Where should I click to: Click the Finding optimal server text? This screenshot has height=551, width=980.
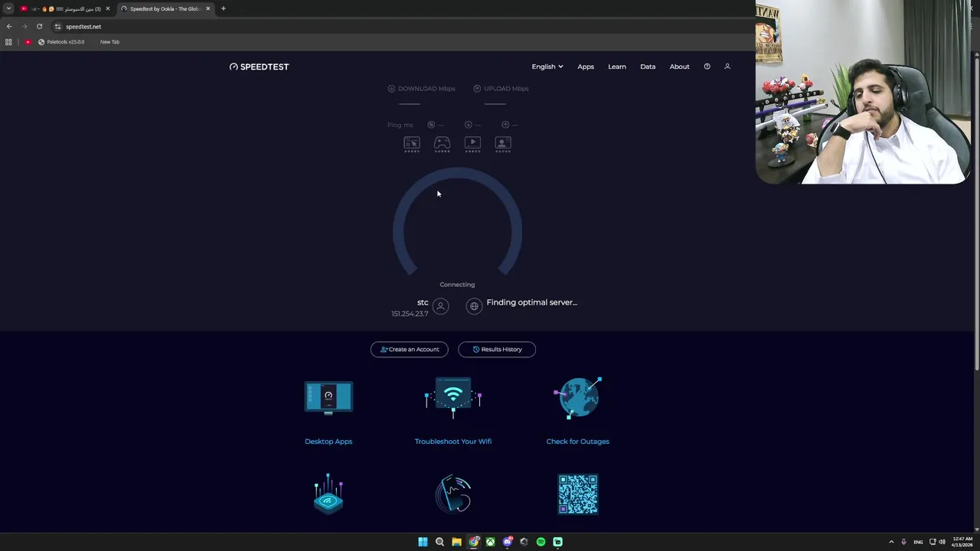pyautogui.click(x=532, y=302)
